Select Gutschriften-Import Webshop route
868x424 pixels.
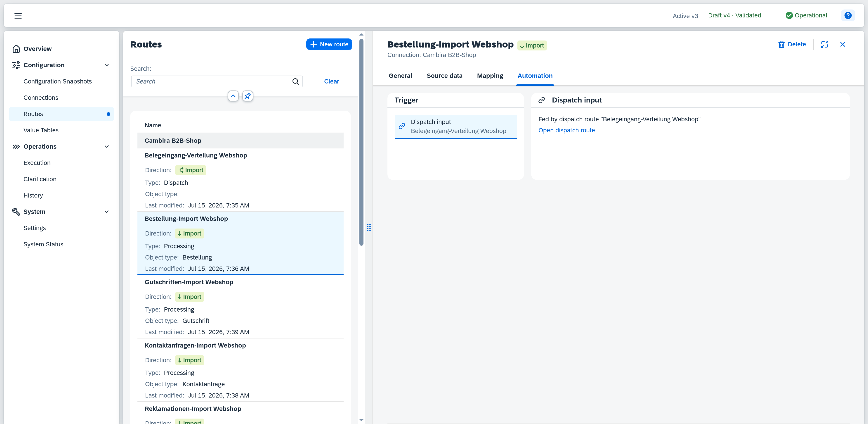point(240,307)
